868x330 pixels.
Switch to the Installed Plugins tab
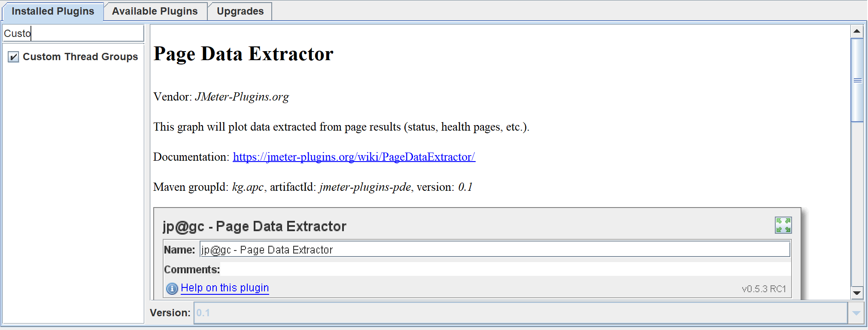tap(53, 11)
